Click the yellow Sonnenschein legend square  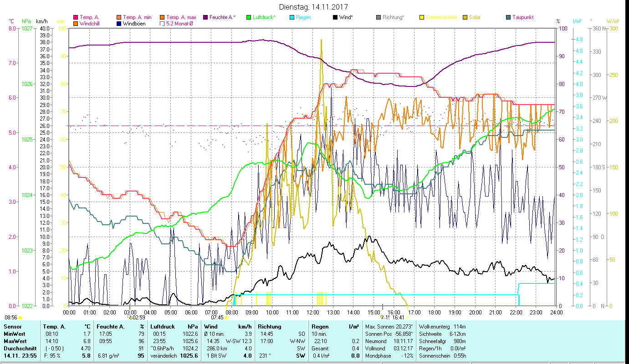(422, 18)
